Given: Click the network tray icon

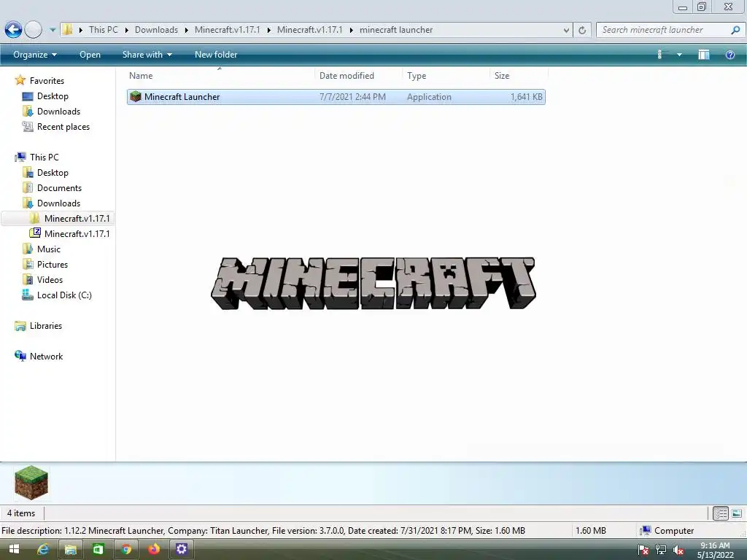Looking at the screenshot, I should pyautogui.click(x=661, y=550).
